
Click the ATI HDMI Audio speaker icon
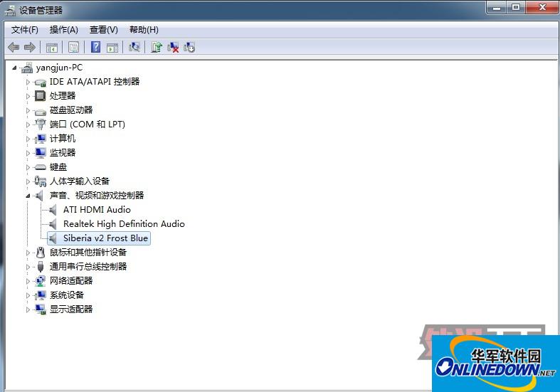53,210
